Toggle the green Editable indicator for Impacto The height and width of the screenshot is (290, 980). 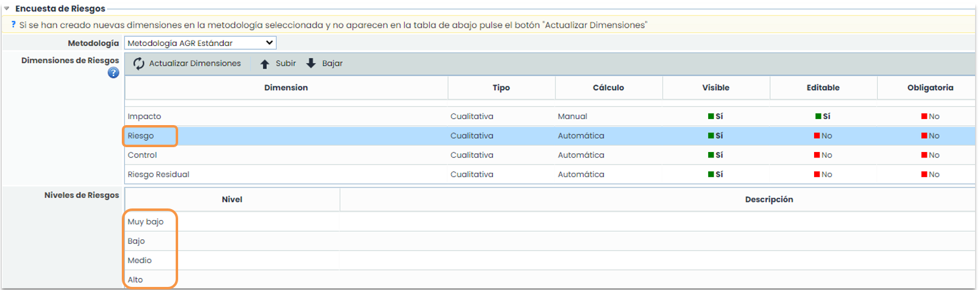point(818,116)
